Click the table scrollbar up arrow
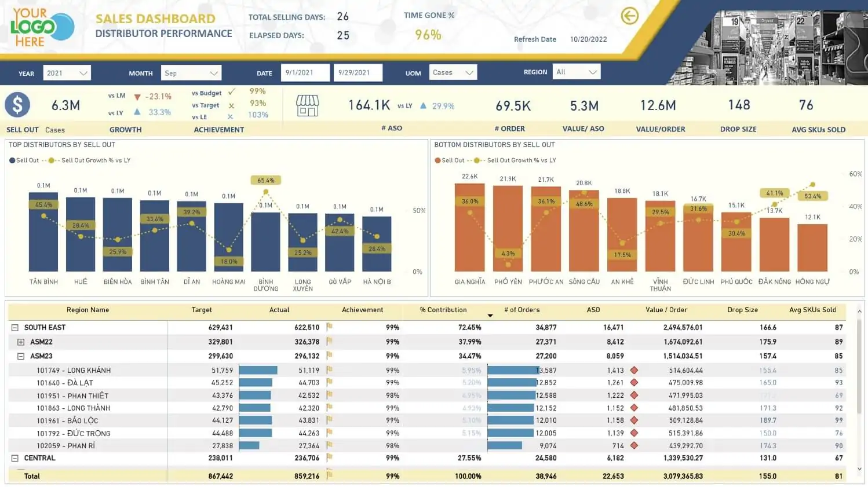The height and width of the screenshot is (487, 868). [x=859, y=312]
